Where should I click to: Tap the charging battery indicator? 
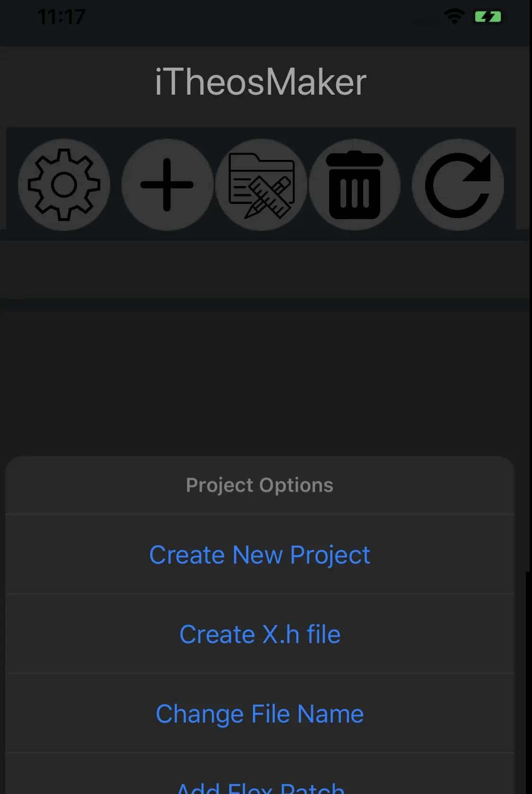pyautogui.click(x=488, y=18)
